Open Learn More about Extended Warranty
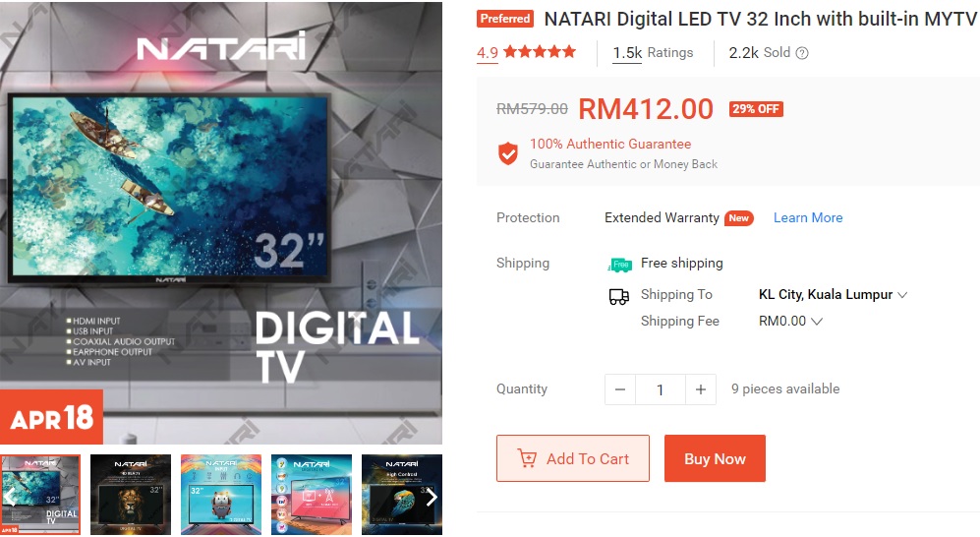This screenshot has width=980, height=537. click(808, 217)
